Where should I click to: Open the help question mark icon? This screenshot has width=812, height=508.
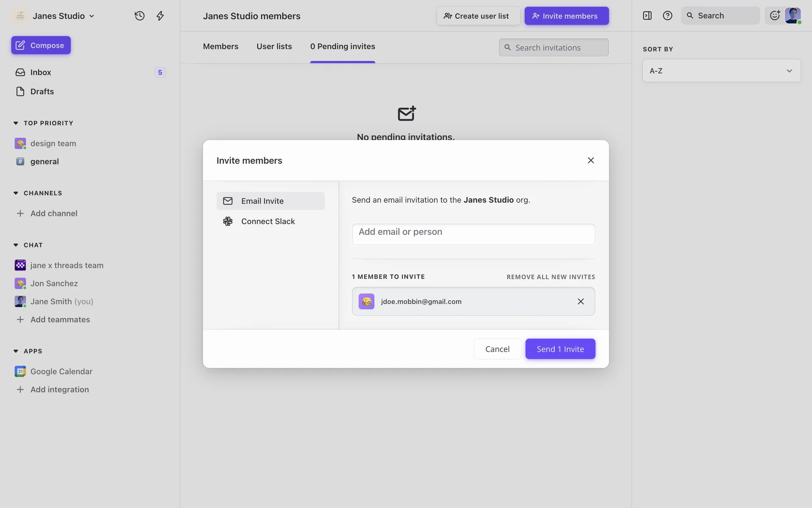667,16
